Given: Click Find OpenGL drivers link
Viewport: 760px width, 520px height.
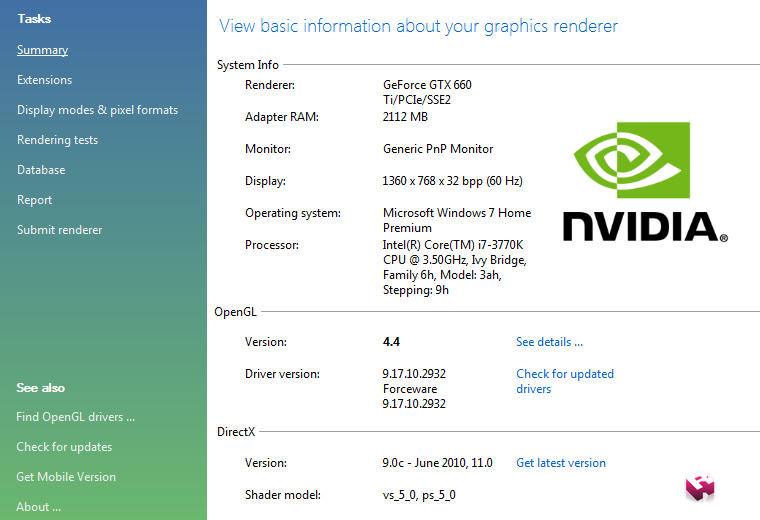Looking at the screenshot, I should pos(76,417).
